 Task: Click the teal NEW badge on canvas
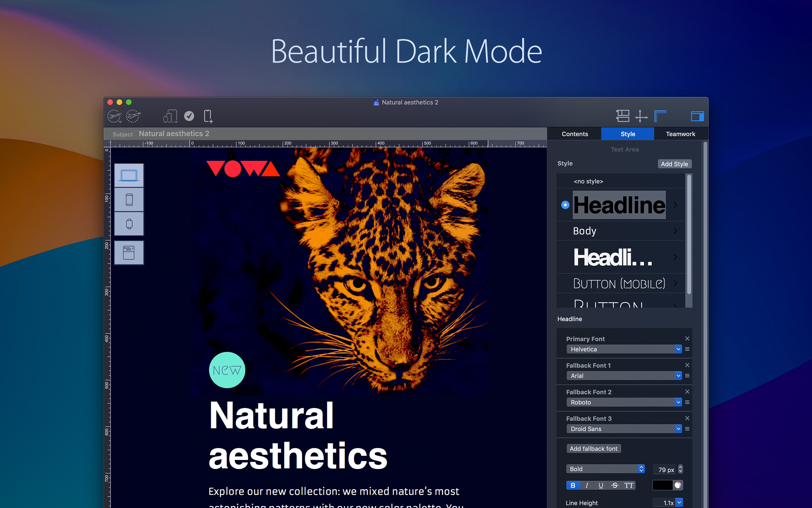tap(227, 370)
